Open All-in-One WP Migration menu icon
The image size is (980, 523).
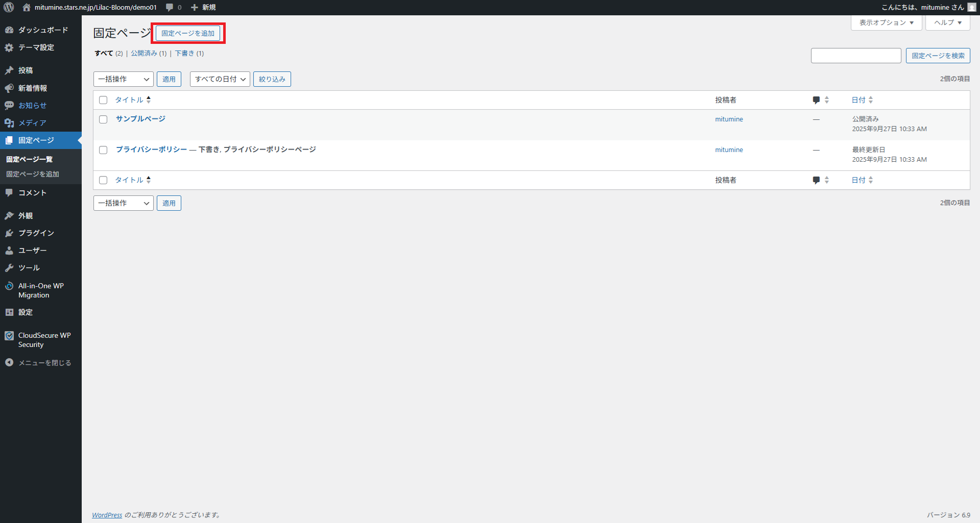pos(9,286)
